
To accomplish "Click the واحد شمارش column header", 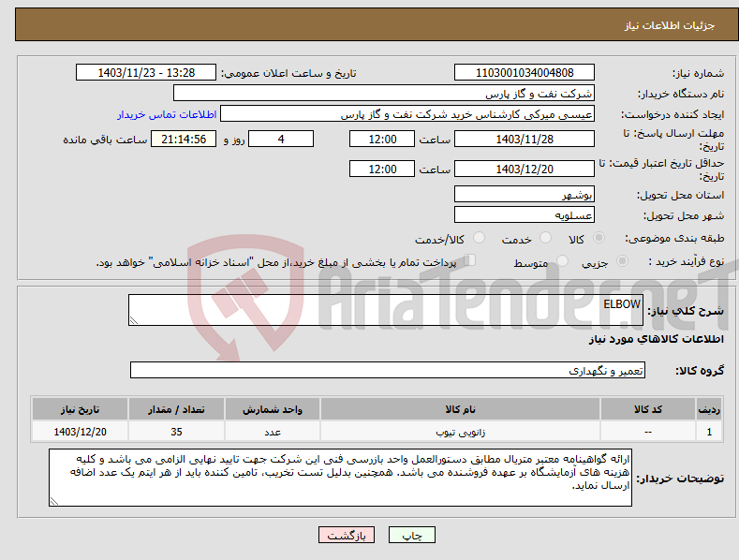I will 273,409.
